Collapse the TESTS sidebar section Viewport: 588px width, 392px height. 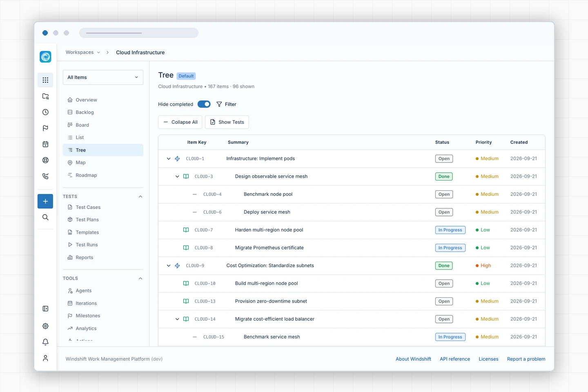point(140,196)
